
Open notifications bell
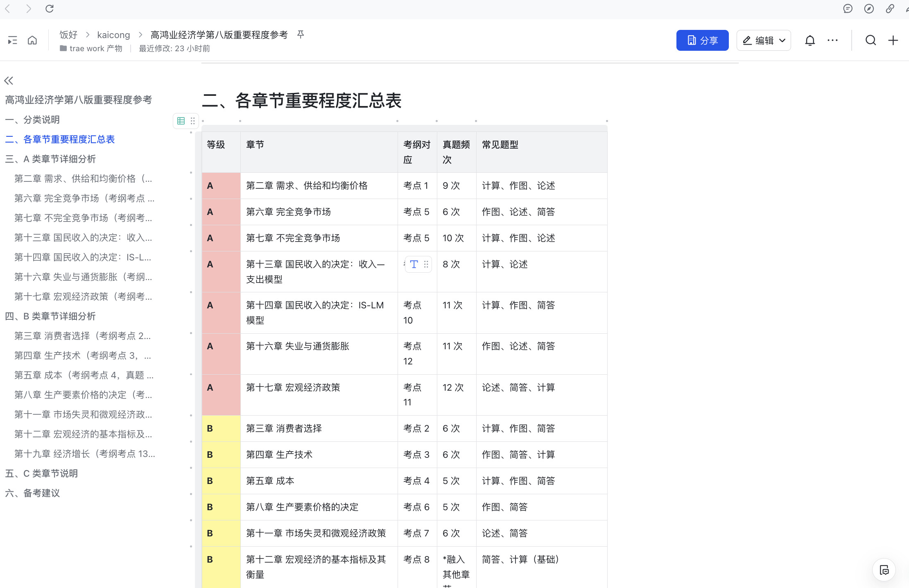[810, 40]
